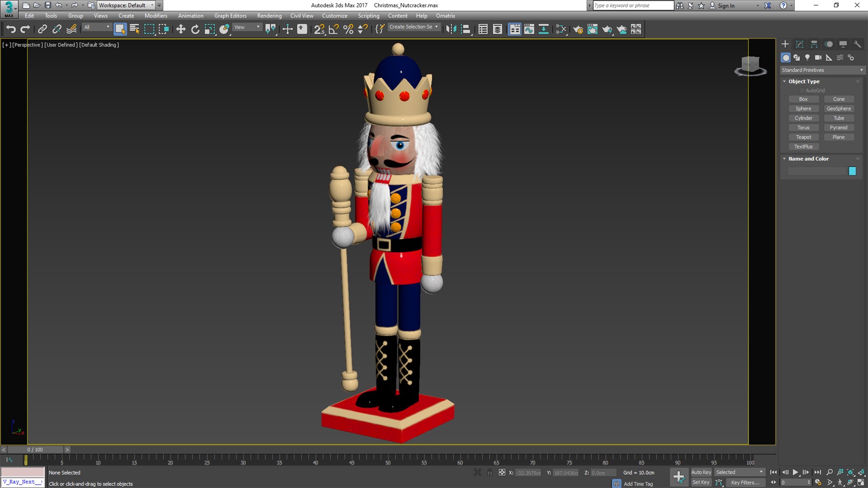
Task: Click the Select and Link tool
Action: 42,29
